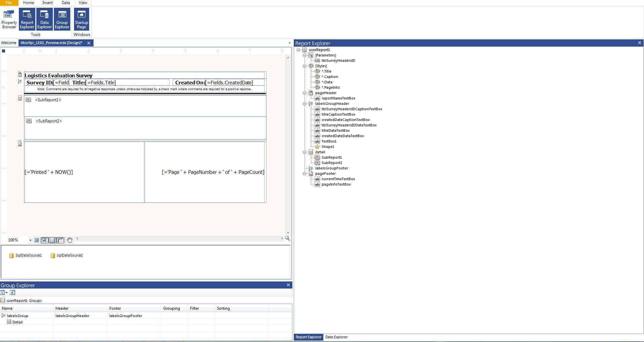Click the Sorting column header

[242, 308]
